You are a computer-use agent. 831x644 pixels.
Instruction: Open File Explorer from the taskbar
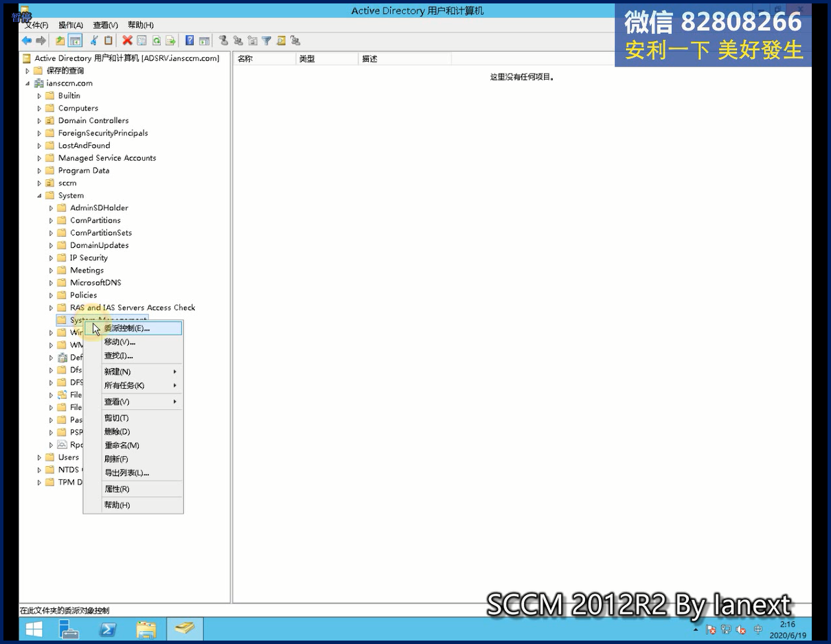point(146,629)
